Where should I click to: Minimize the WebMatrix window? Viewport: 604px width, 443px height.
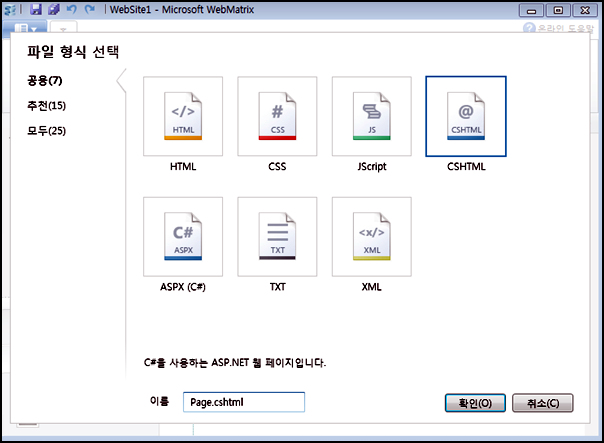[x=531, y=11]
